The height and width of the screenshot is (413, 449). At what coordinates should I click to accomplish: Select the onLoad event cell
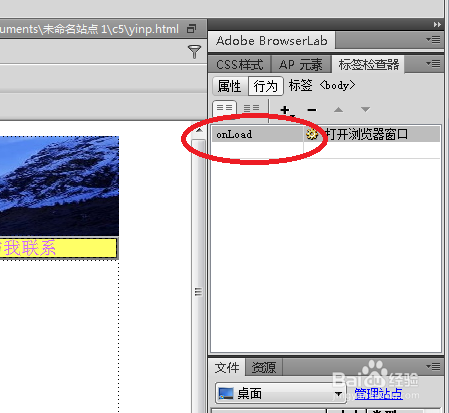[258, 134]
